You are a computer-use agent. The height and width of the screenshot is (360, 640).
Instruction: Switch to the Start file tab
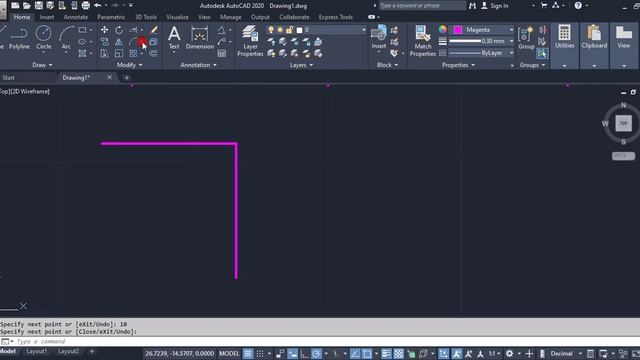[x=8, y=78]
